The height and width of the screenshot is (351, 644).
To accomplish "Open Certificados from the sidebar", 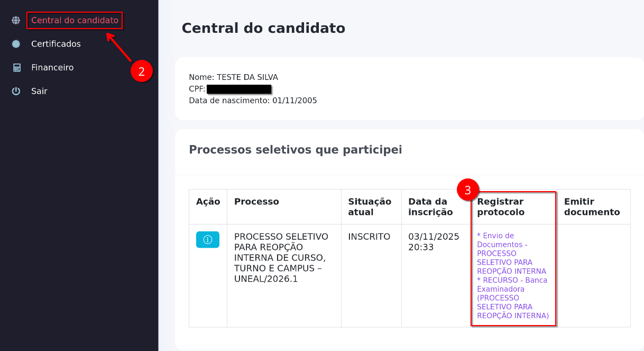I will 56,43.
